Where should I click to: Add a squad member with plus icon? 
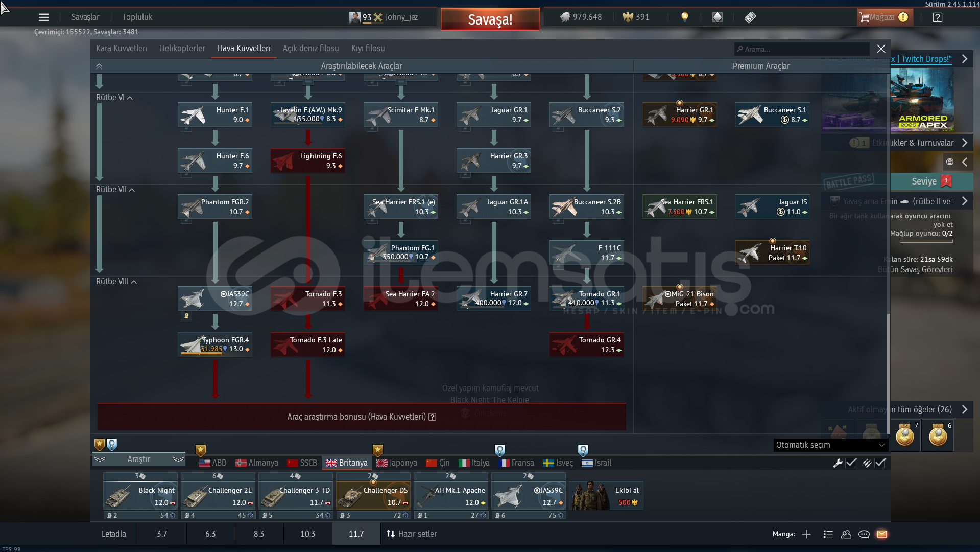point(806,534)
